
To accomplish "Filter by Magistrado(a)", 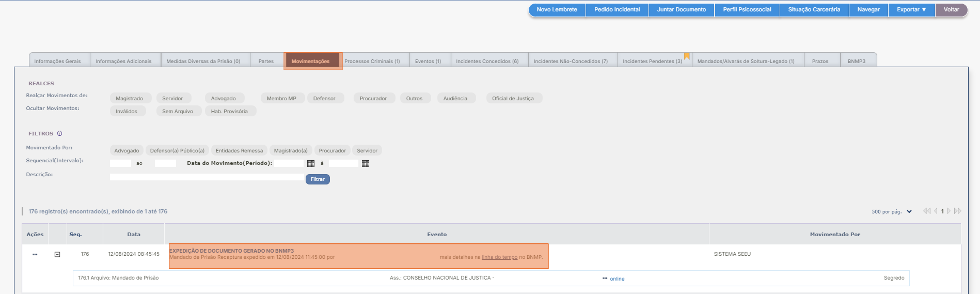I will pos(291,150).
